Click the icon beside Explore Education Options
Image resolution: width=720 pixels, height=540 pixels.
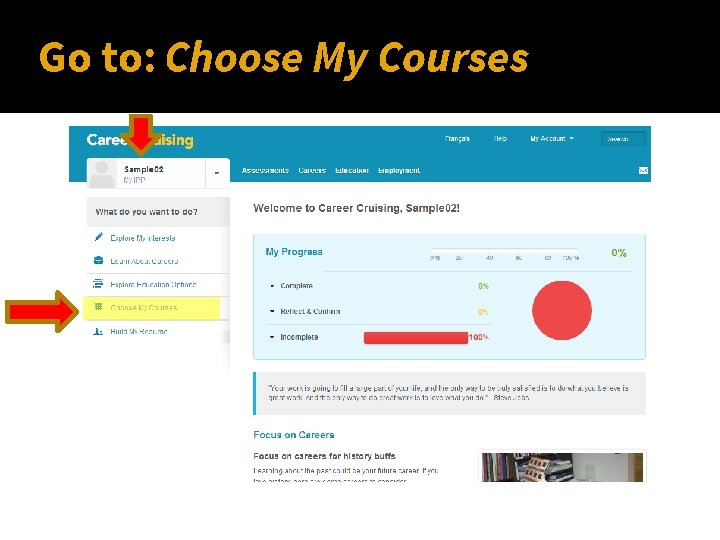tap(98, 283)
